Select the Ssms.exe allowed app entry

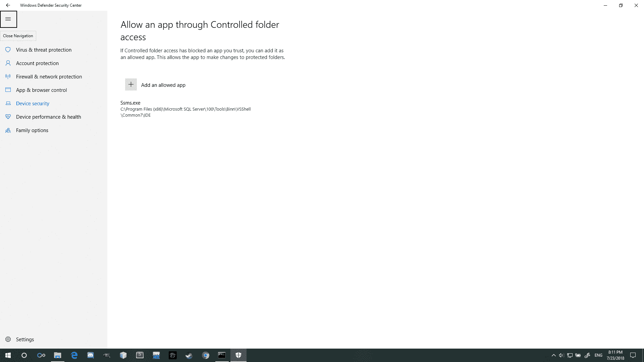pyautogui.click(x=185, y=109)
